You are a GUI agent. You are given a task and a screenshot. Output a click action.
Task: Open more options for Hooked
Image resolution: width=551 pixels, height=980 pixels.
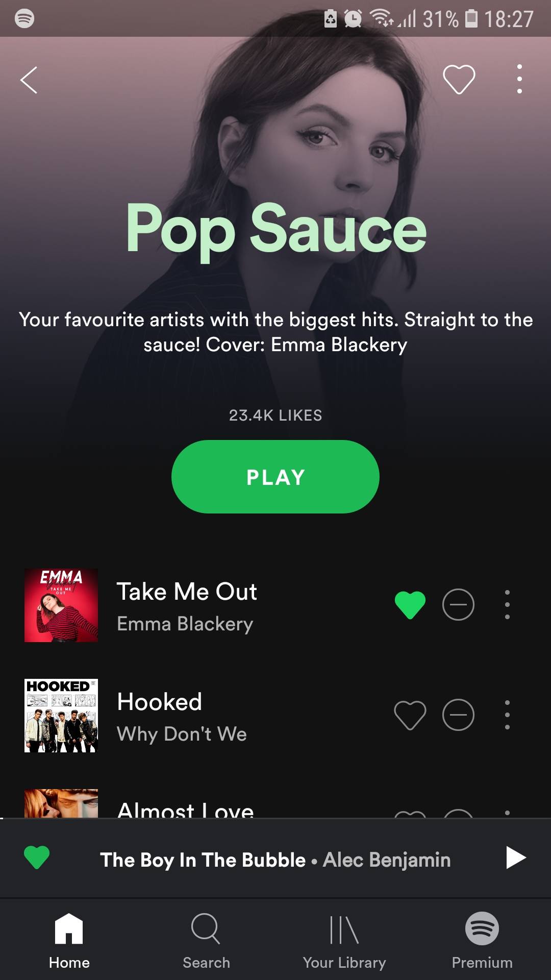tap(507, 715)
